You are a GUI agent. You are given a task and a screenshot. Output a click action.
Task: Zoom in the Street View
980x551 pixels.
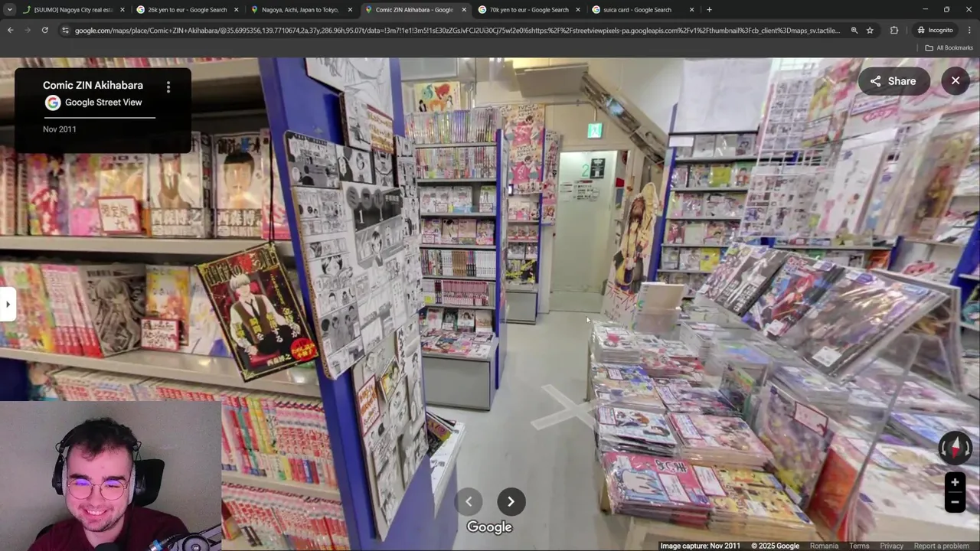pyautogui.click(x=955, y=483)
